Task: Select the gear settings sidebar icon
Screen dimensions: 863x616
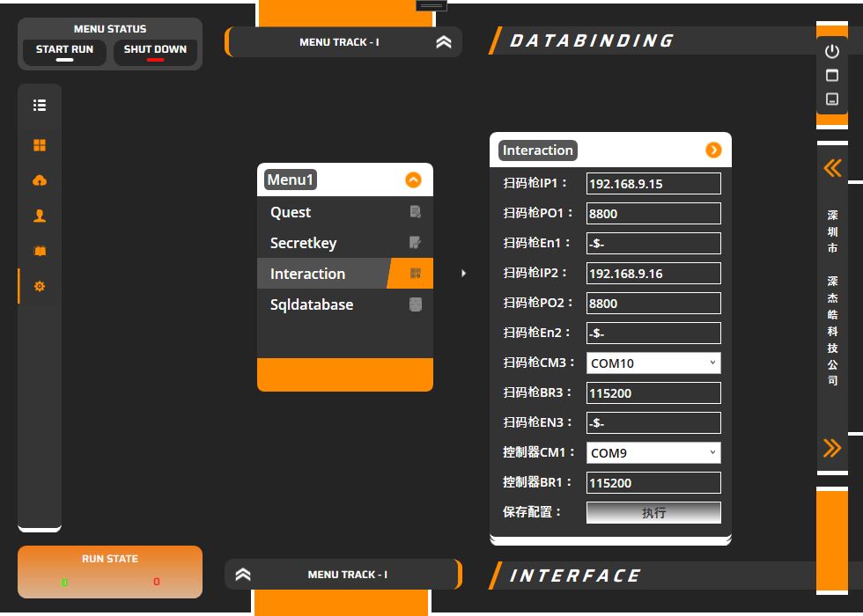Action: pos(40,286)
